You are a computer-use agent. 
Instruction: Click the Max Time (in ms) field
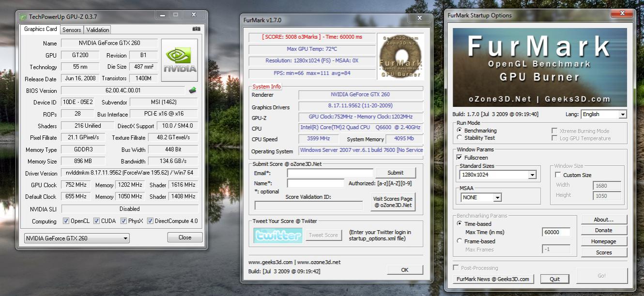pos(556,232)
